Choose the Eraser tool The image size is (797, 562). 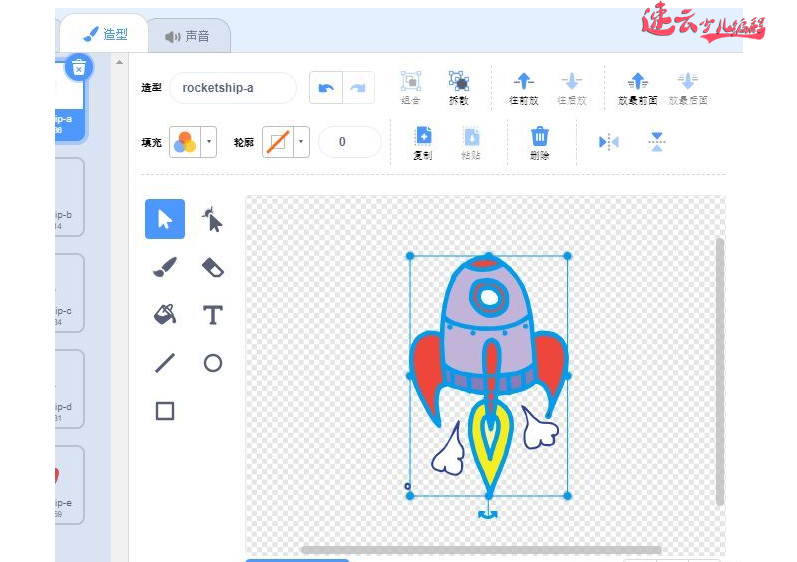[212, 267]
